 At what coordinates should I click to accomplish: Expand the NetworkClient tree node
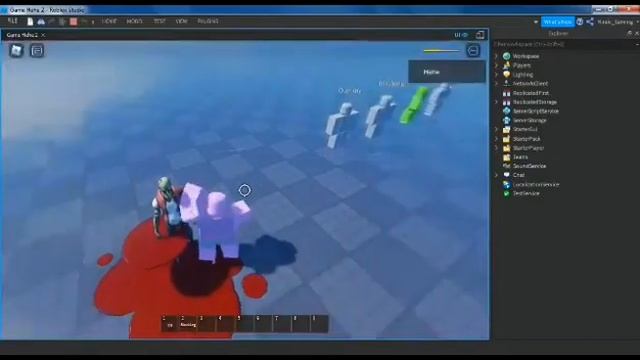(496, 83)
